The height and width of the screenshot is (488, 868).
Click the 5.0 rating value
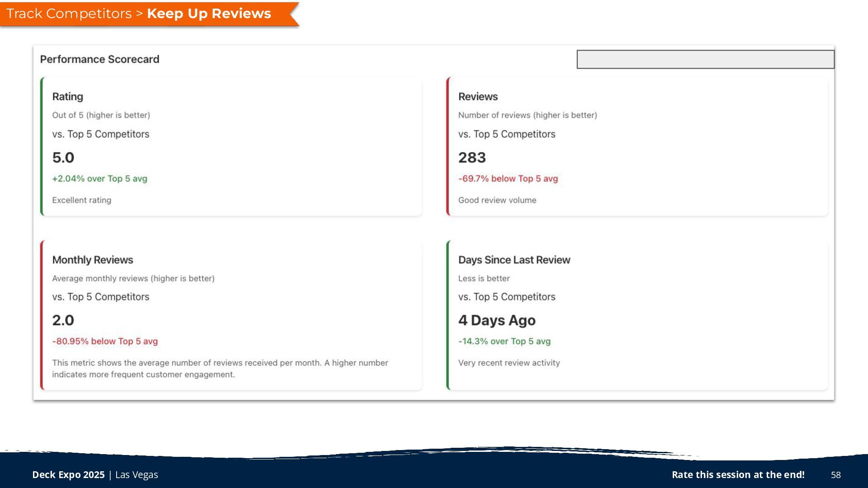tap(63, 158)
